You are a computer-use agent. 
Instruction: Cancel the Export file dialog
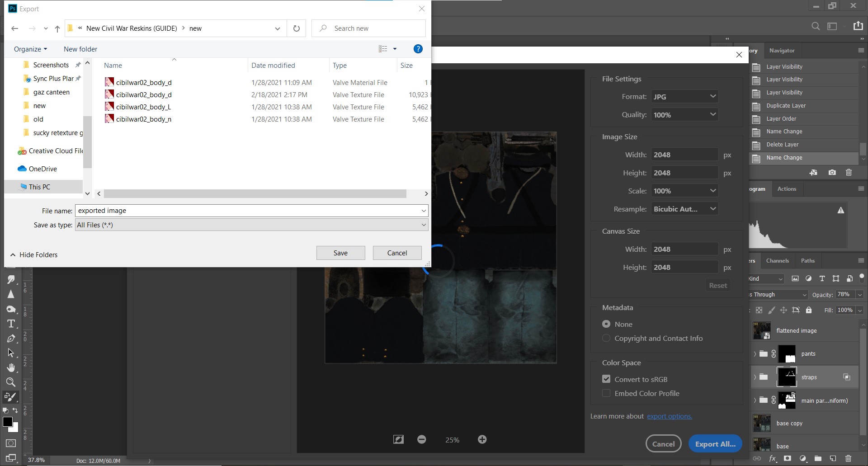tap(397, 253)
